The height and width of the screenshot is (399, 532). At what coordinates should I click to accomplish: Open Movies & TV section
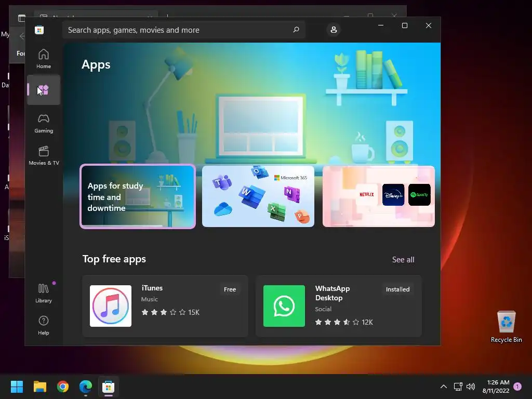[x=44, y=155]
